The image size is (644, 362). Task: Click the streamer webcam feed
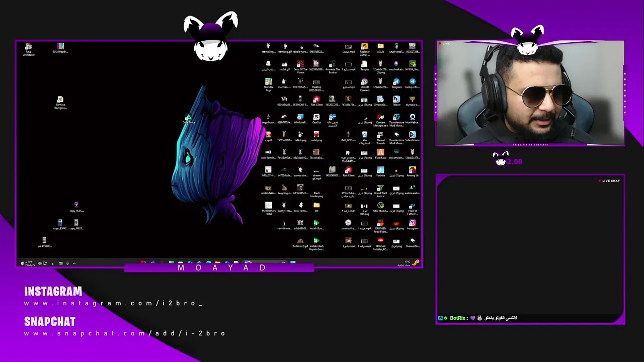(x=530, y=94)
